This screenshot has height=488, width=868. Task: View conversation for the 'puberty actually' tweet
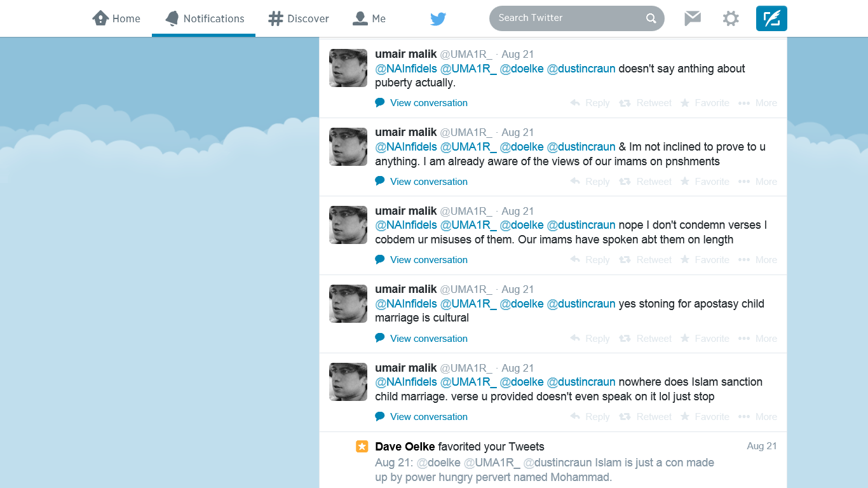click(421, 103)
